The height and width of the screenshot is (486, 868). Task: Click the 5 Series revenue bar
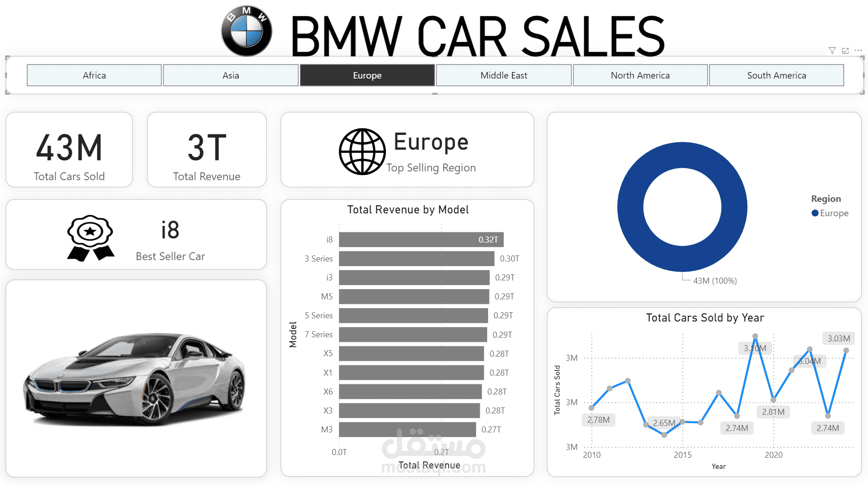point(413,316)
